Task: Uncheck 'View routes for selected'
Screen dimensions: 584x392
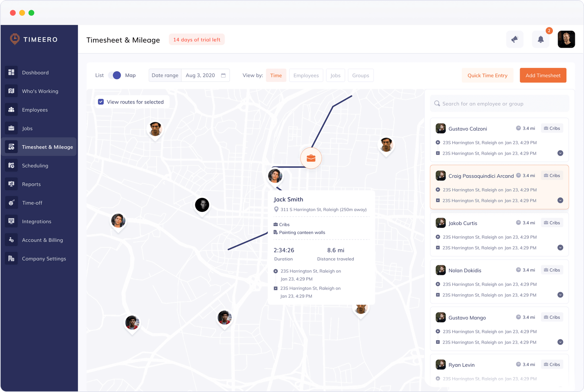Action: tap(101, 102)
